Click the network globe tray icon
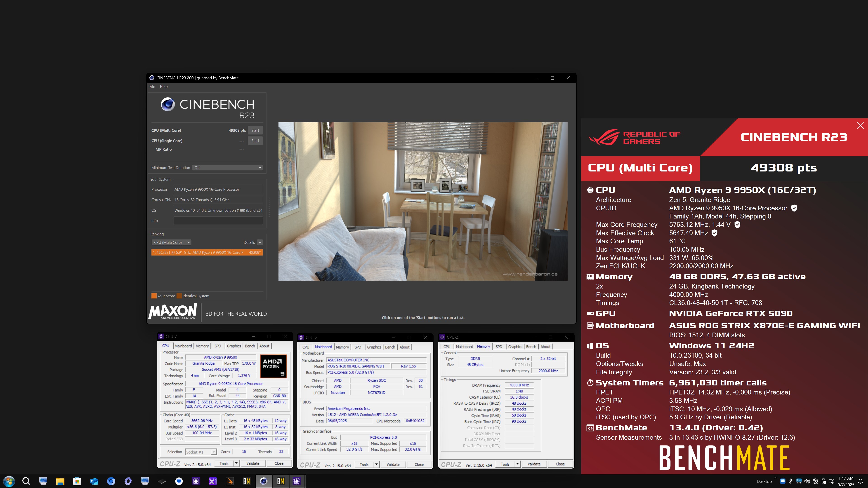Screen dimensions: 868x488 (x=815, y=481)
